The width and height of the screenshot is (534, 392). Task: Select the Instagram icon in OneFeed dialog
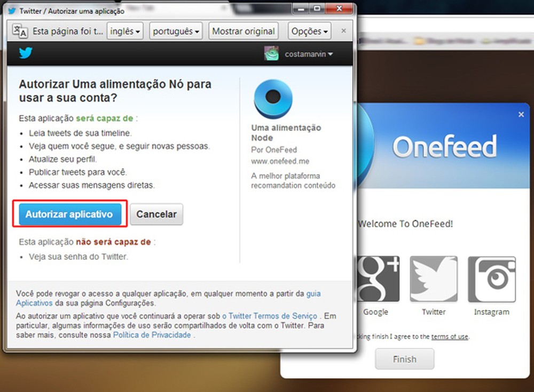pos(491,278)
